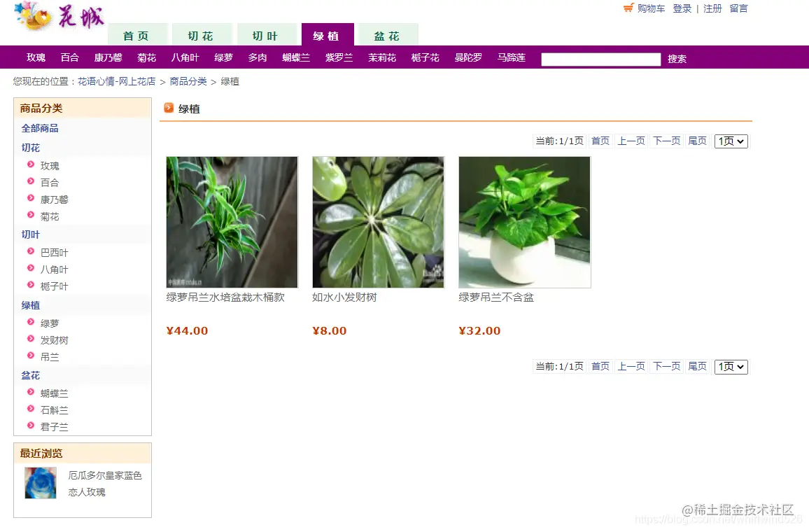Click 首页 in the top pager

pos(600,141)
